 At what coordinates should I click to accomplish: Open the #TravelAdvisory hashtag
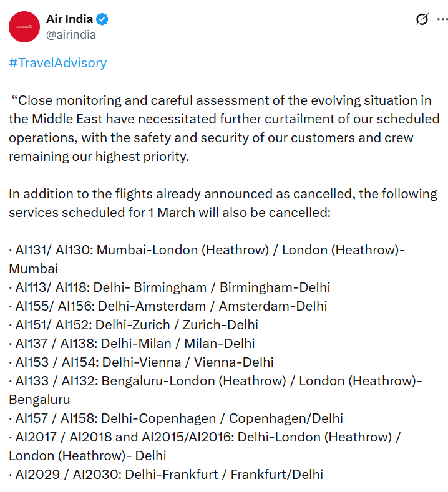click(58, 63)
